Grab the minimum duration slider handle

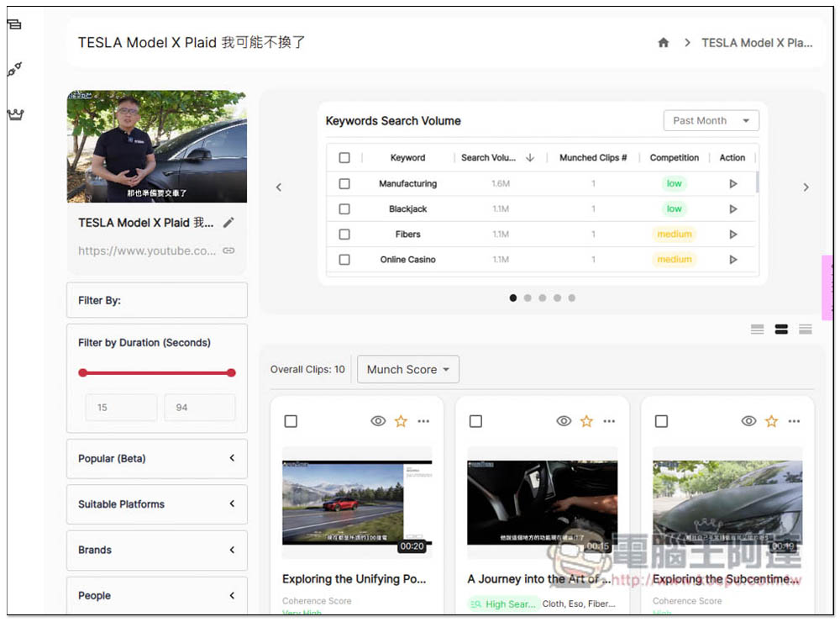pyautogui.click(x=82, y=372)
